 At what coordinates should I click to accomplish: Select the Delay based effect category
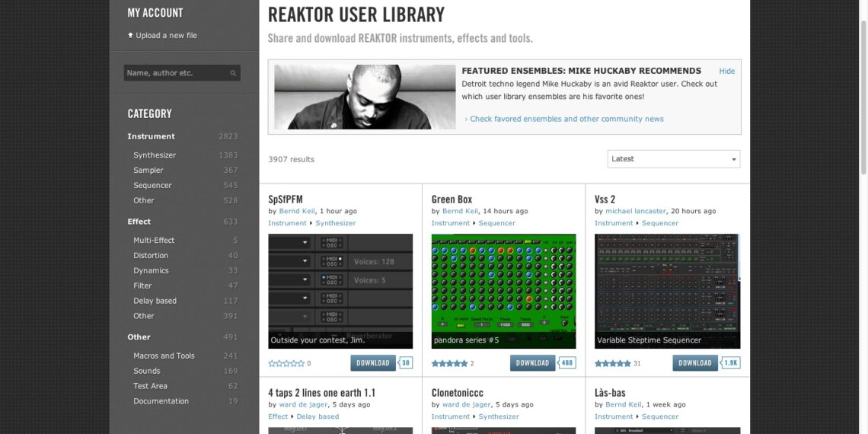(x=155, y=301)
